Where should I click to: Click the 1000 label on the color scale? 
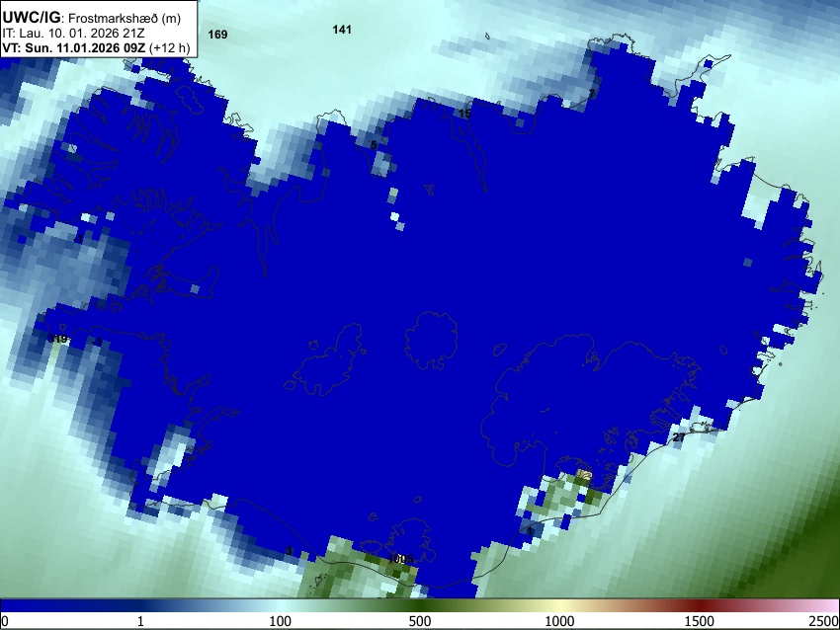tap(559, 621)
